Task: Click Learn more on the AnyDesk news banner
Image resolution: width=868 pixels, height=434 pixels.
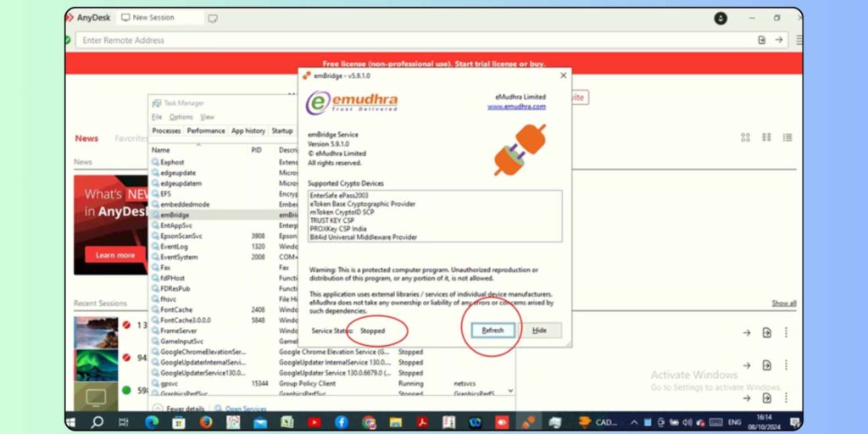Action: pyautogui.click(x=115, y=255)
